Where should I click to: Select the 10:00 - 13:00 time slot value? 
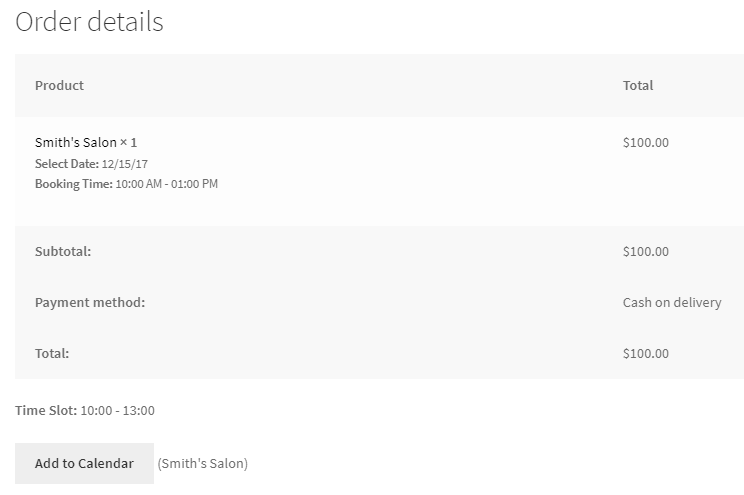click(x=118, y=410)
